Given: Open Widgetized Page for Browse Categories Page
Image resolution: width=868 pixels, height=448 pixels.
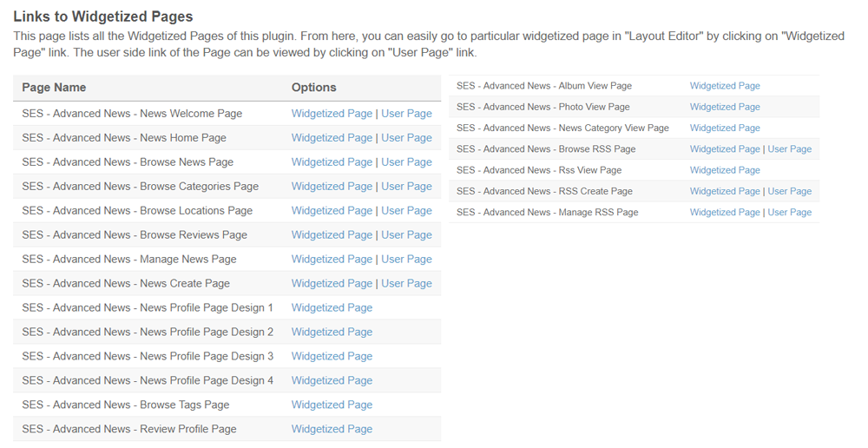Looking at the screenshot, I should tap(332, 187).
